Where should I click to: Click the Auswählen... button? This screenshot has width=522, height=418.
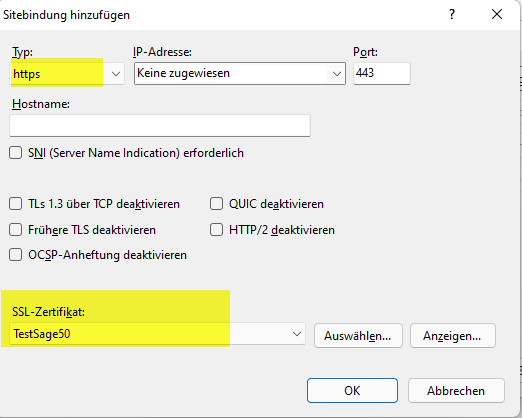pos(358,335)
